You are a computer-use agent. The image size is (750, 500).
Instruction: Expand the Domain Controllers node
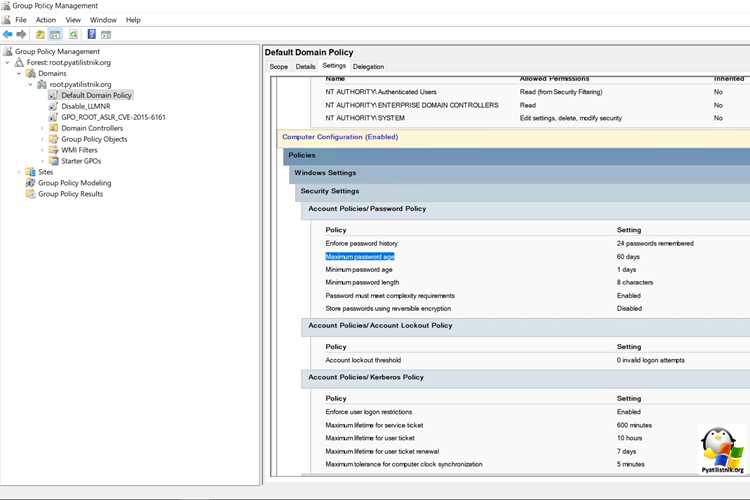coord(42,128)
